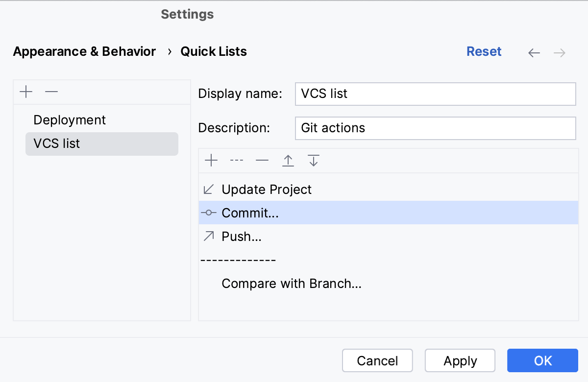Viewport: 588px width, 382px height.
Task: Remove the selected action
Action: [262, 160]
